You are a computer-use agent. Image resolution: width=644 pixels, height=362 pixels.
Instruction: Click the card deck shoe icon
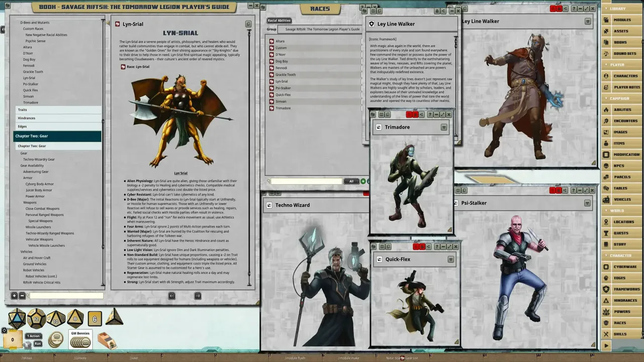coord(107,340)
